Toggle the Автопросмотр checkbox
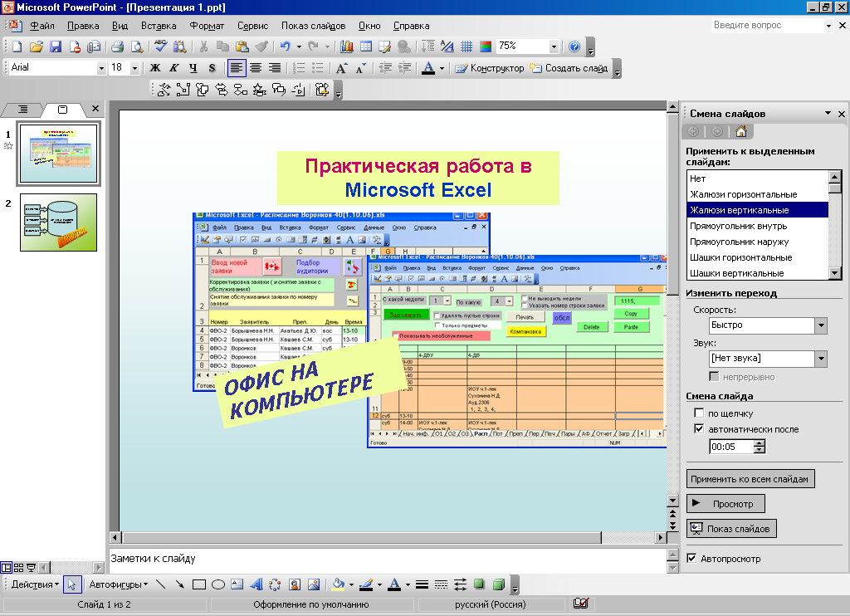The height and width of the screenshot is (616, 850). pyautogui.click(x=691, y=559)
